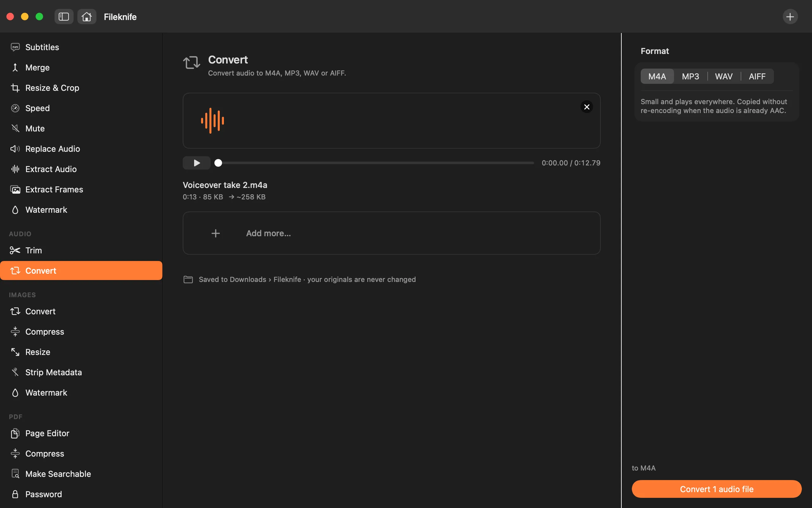Click the ~258 KB estimated size

251,197
